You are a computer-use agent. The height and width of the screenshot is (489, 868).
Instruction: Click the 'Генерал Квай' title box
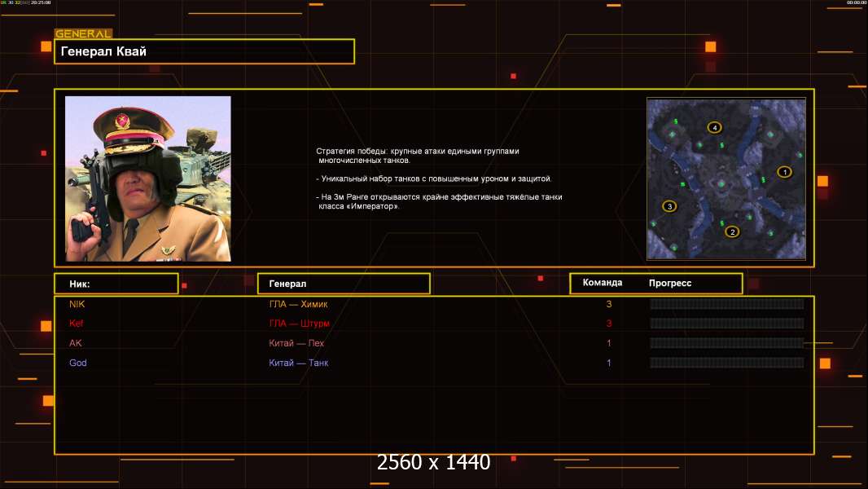tap(204, 51)
